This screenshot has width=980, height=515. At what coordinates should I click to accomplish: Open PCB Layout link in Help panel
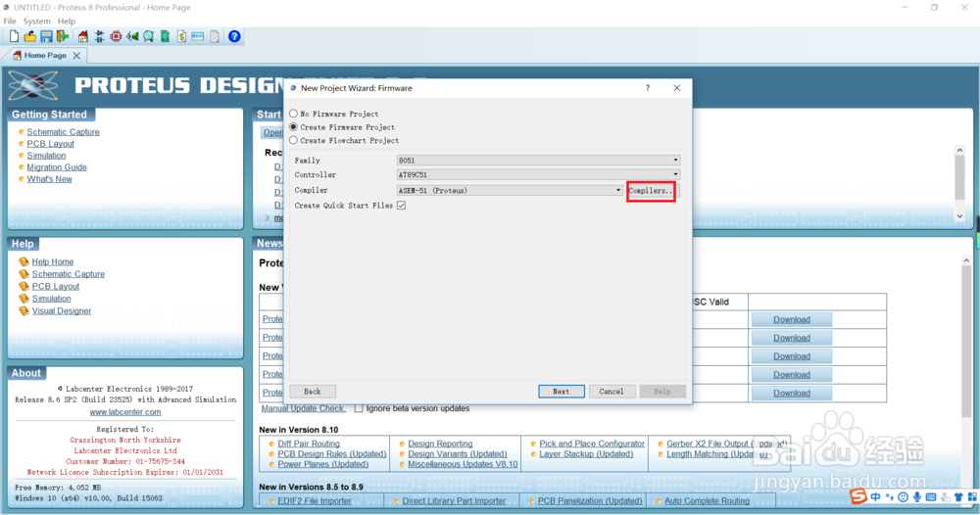tap(56, 287)
